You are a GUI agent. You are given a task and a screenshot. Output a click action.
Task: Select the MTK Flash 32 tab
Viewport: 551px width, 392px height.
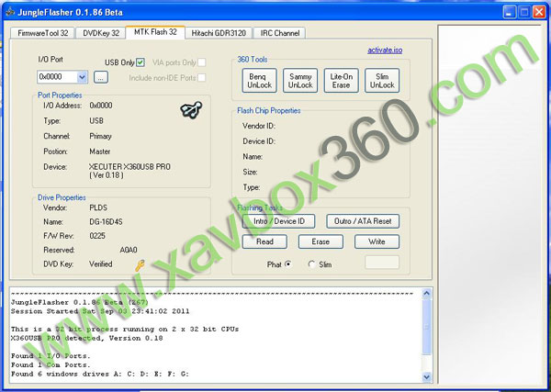coord(155,32)
